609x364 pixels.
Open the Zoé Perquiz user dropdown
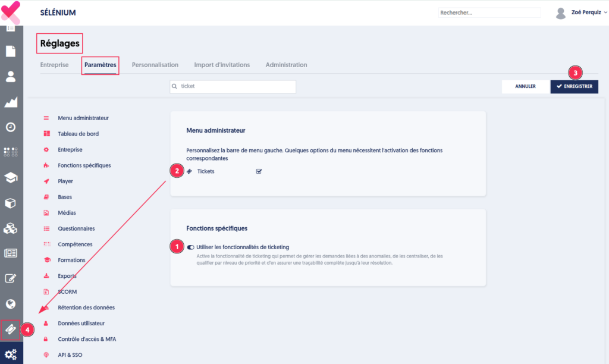pos(580,12)
